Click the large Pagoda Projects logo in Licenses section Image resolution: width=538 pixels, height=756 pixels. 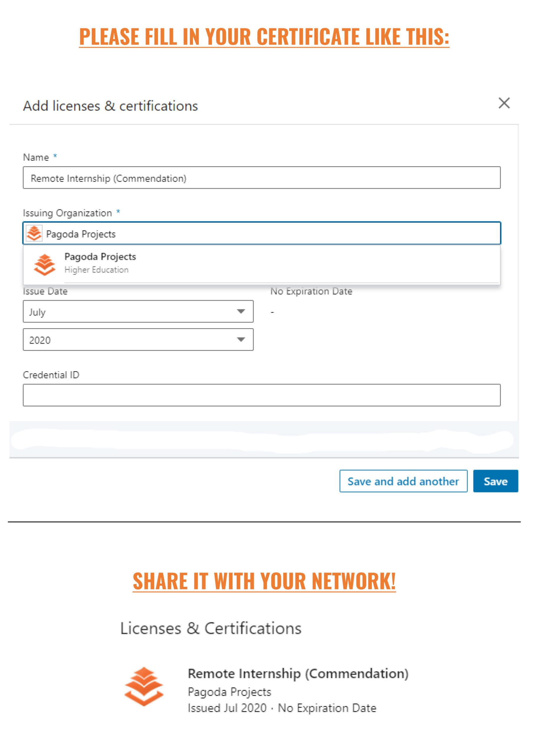[x=144, y=686]
